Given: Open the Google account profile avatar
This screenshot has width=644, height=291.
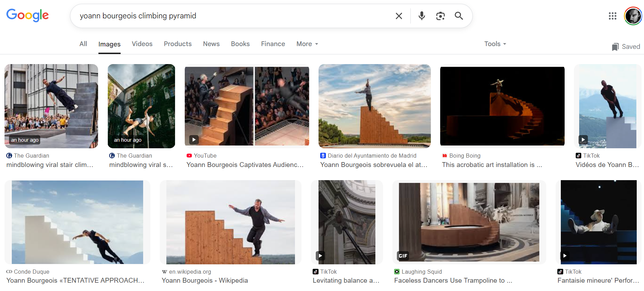Looking at the screenshot, I should (633, 16).
